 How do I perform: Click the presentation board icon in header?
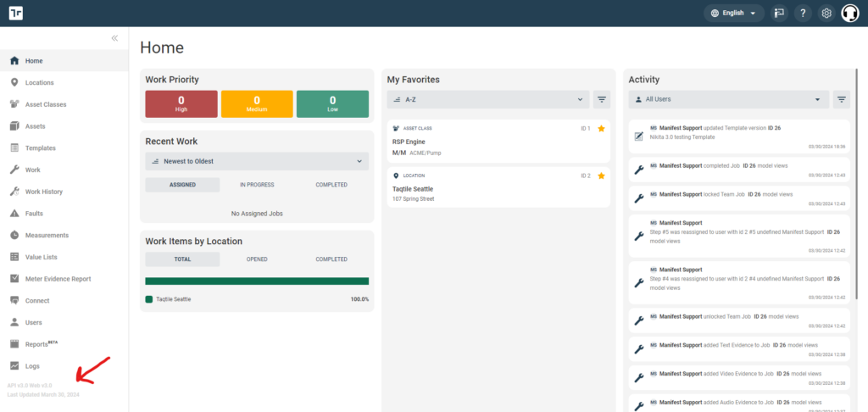tap(780, 13)
